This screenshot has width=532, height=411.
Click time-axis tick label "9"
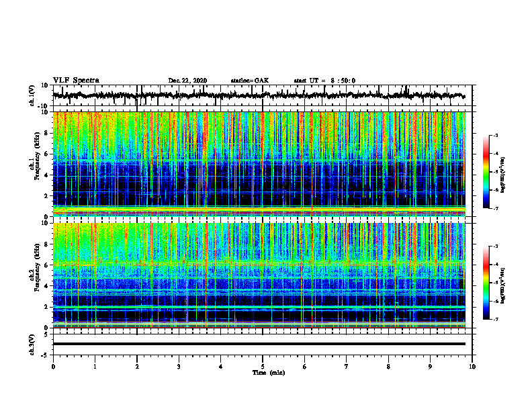pyautogui.click(x=430, y=367)
